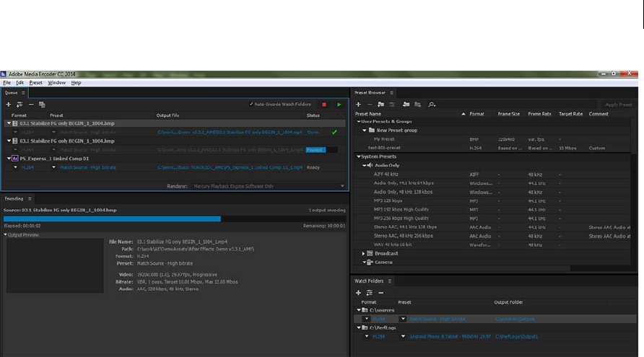The width and height of the screenshot is (644, 357).
Task: Click the Duplicate icon in Queue toolbar
Action: pyautogui.click(x=42, y=105)
